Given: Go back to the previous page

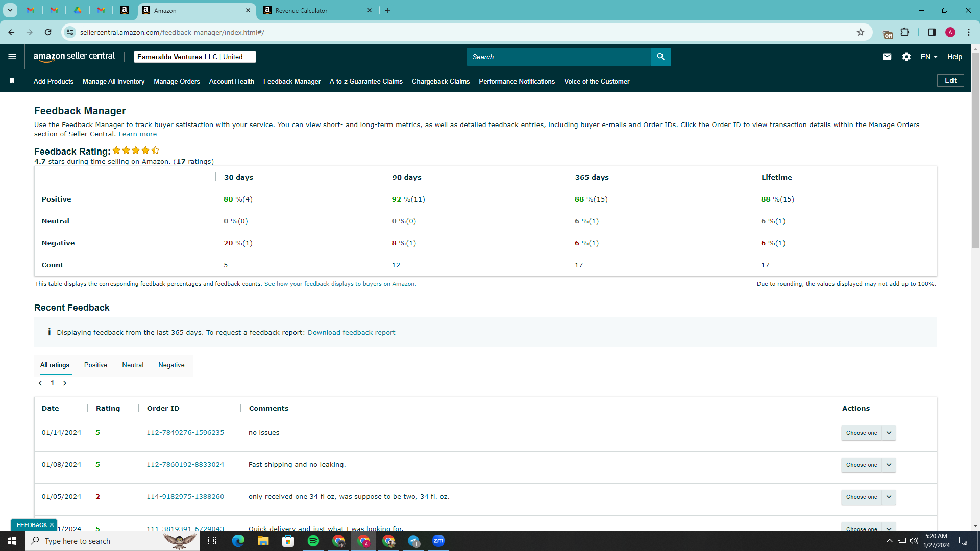Looking at the screenshot, I should click(x=11, y=32).
